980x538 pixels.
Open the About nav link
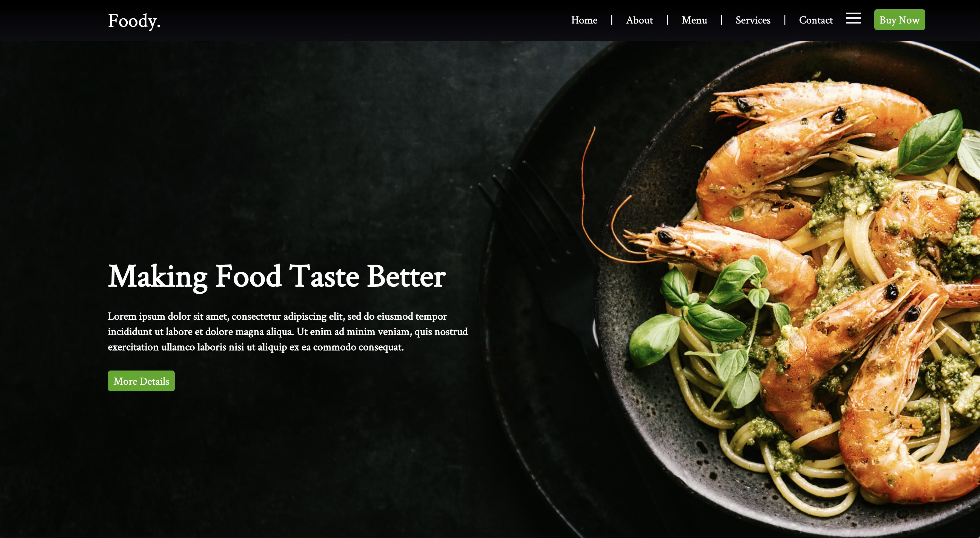(639, 20)
